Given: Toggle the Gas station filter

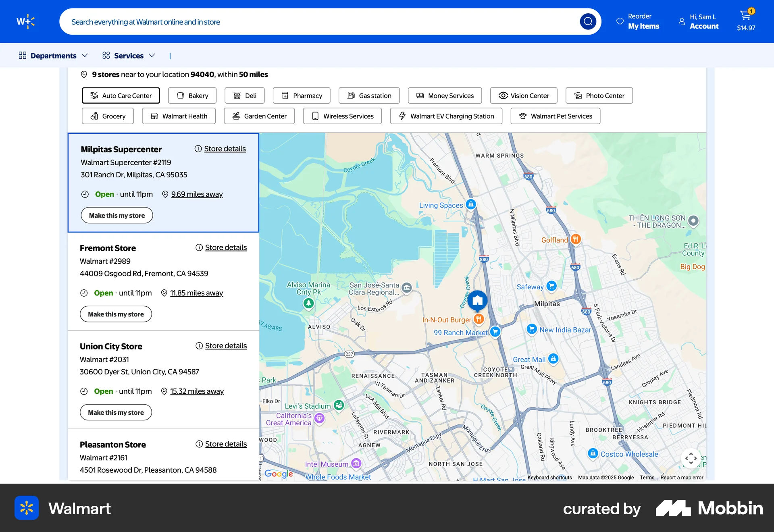Looking at the screenshot, I should tap(369, 96).
